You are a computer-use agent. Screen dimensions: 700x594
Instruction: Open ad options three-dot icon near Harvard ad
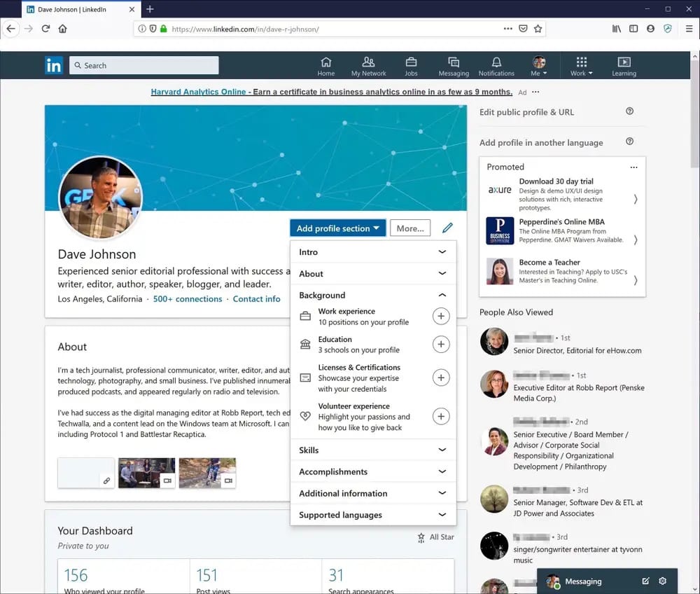[535, 92]
